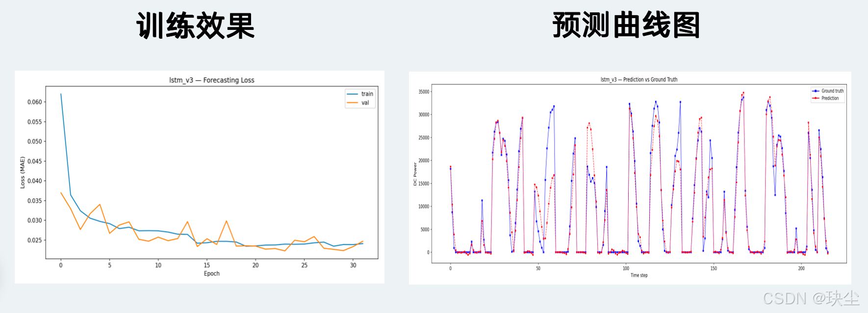The height and width of the screenshot is (313, 868).
Task: Click the 0.060 tick on loss axis
Action: click(x=35, y=102)
